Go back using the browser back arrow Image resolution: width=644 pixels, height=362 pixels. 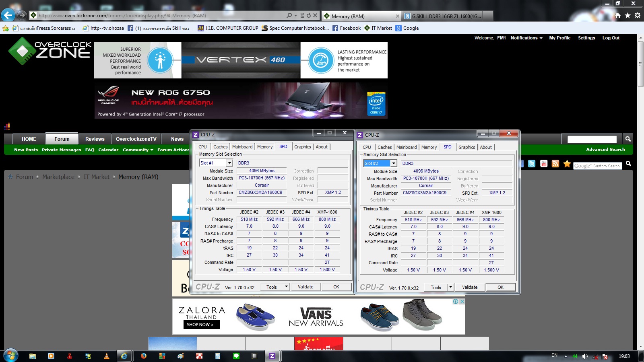tap(8, 15)
